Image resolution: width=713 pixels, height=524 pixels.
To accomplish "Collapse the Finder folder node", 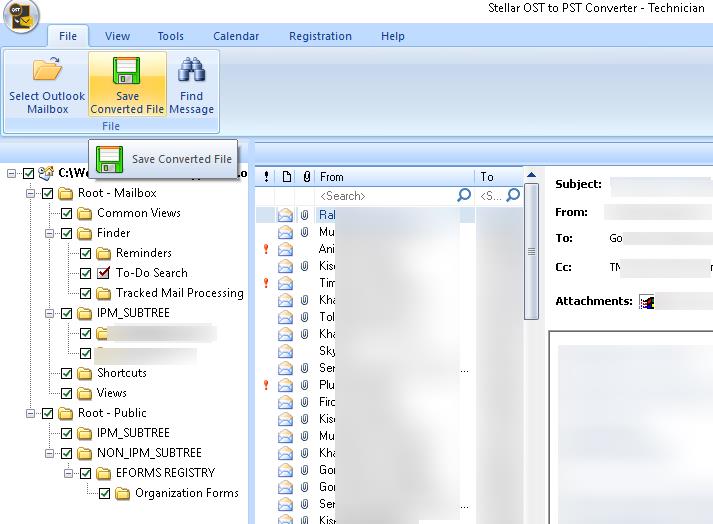I will [50, 233].
